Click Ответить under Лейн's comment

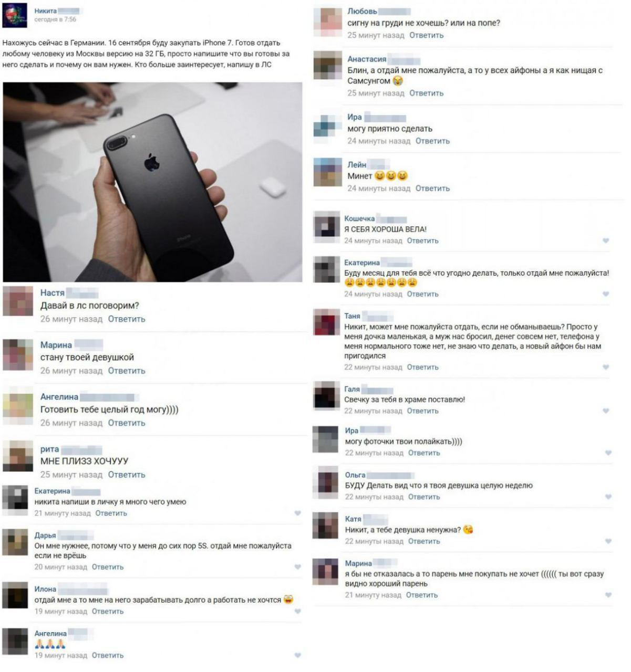click(x=432, y=188)
